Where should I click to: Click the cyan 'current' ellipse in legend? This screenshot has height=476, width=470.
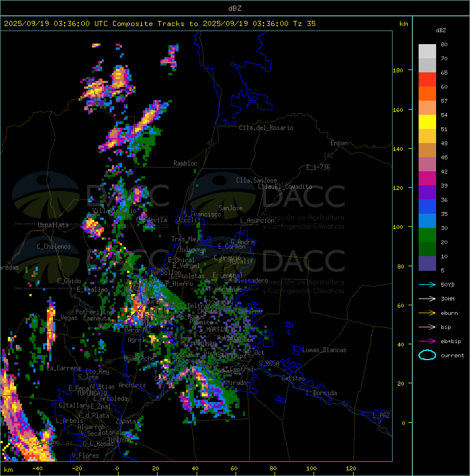pyautogui.click(x=427, y=355)
